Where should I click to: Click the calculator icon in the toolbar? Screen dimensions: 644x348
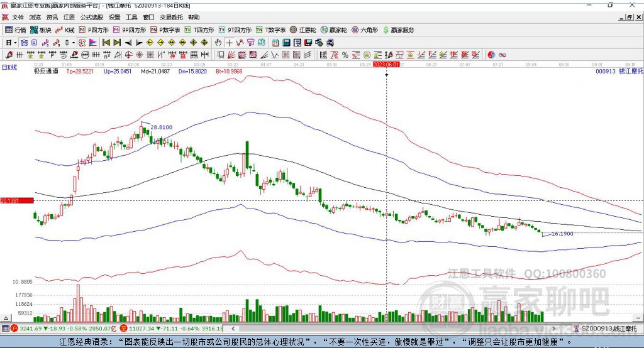pos(287,43)
